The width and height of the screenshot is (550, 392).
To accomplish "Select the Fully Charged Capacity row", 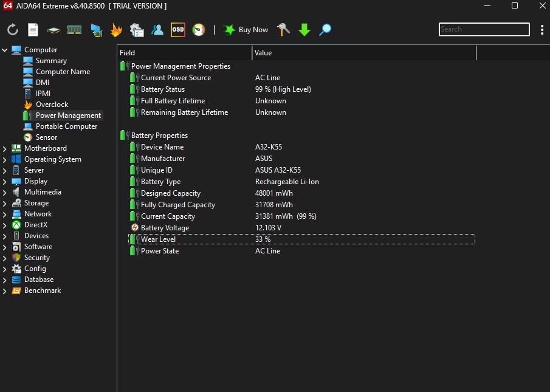I will coord(301,205).
